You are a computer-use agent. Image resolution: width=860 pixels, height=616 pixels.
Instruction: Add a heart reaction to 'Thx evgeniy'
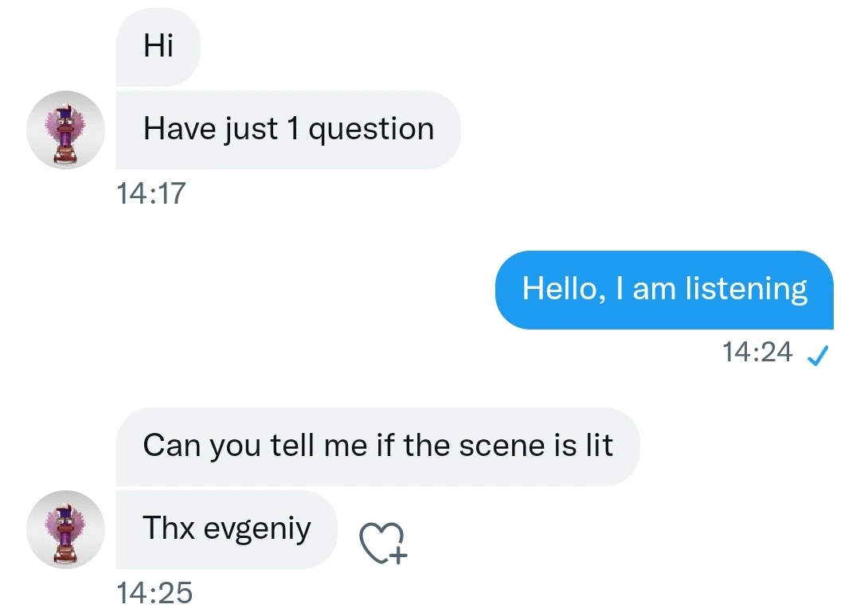[383, 543]
